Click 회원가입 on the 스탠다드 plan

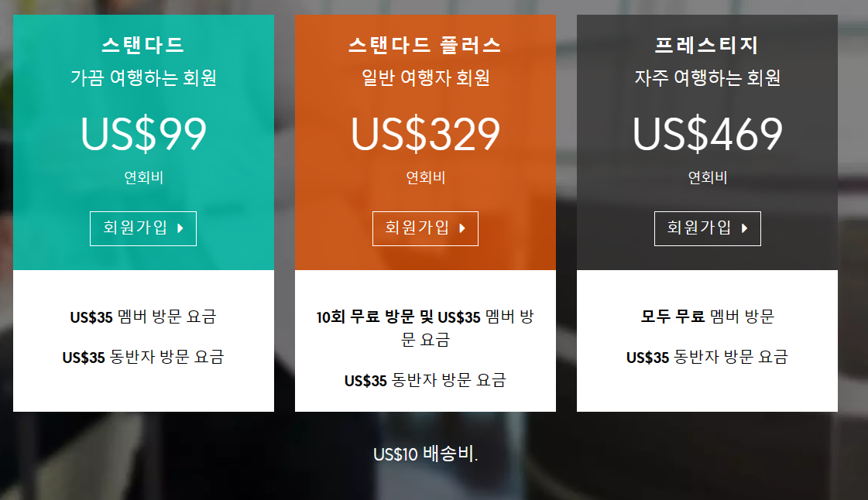point(142,228)
